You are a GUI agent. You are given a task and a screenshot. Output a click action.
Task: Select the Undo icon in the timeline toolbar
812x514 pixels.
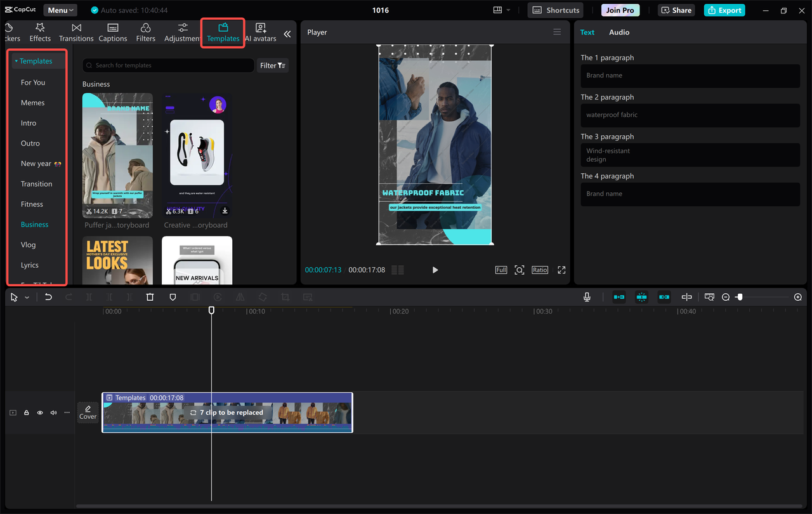point(48,297)
